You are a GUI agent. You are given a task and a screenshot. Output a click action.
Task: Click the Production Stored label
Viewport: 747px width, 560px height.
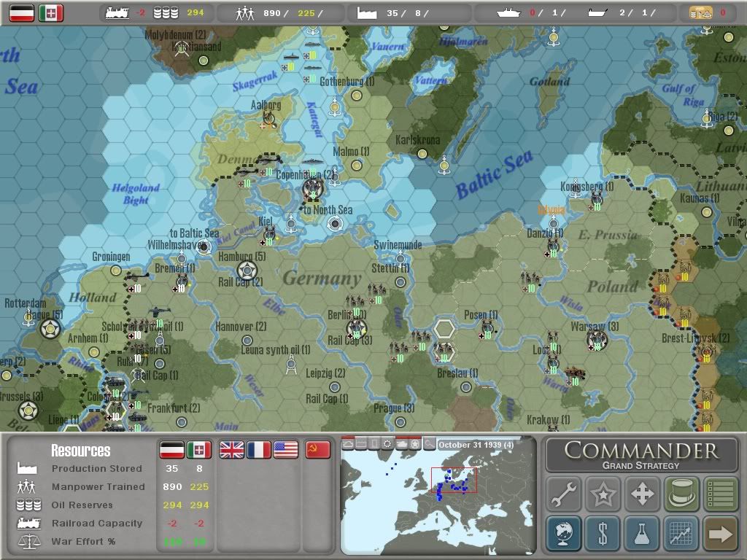click(97, 469)
